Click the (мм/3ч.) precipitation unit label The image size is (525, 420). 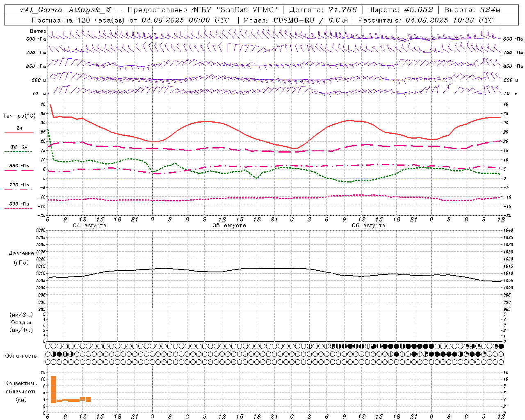point(21,315)
